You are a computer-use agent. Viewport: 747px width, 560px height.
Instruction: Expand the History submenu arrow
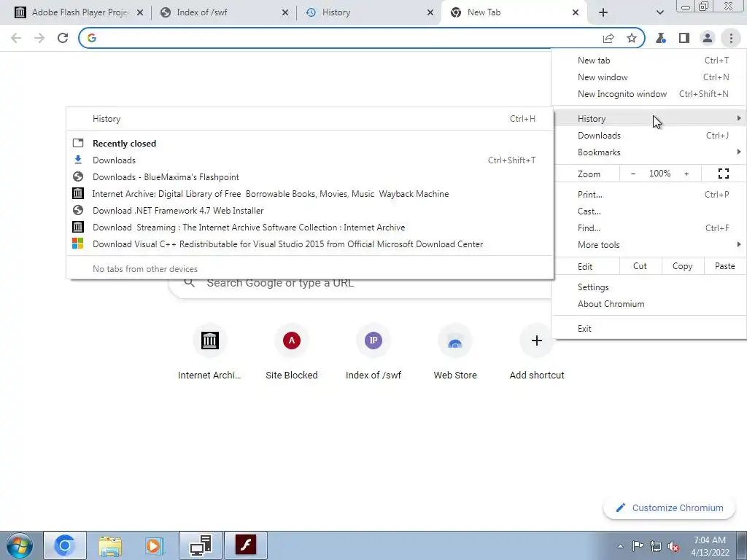(738, 119)
